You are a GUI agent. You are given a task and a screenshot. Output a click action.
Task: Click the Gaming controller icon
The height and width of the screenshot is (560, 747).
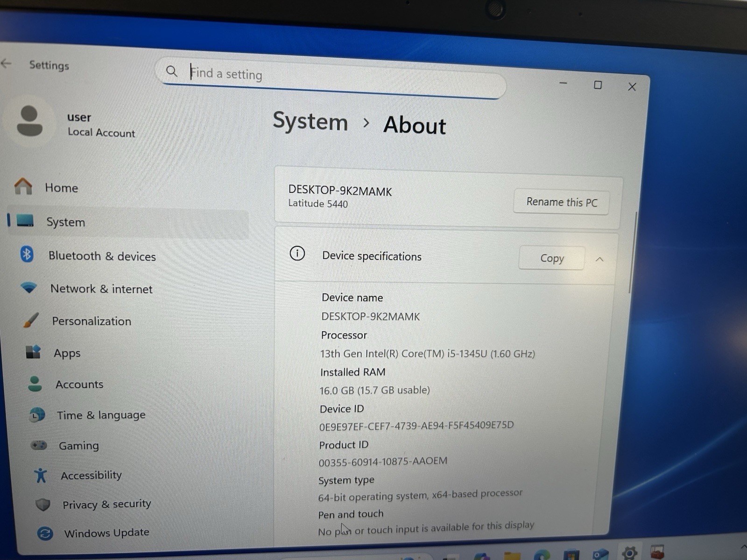point(39,445)
